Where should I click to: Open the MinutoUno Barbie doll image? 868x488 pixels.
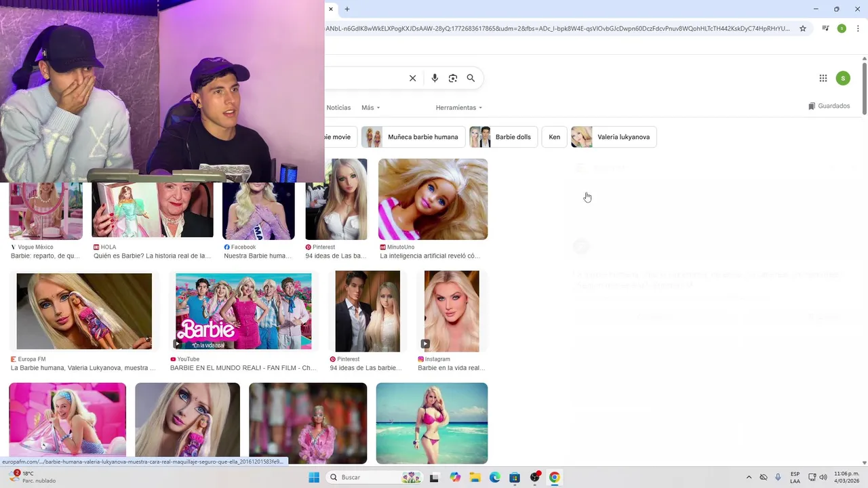pyautogui.click(x=433, y=199)
